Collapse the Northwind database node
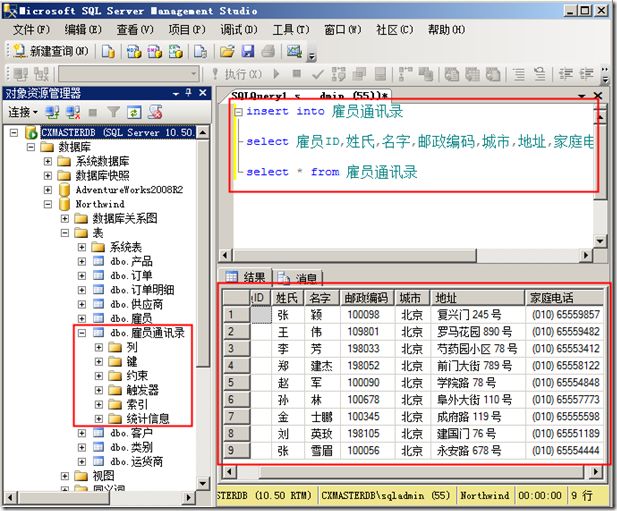 pyautogui.click(x=48, y=204)
